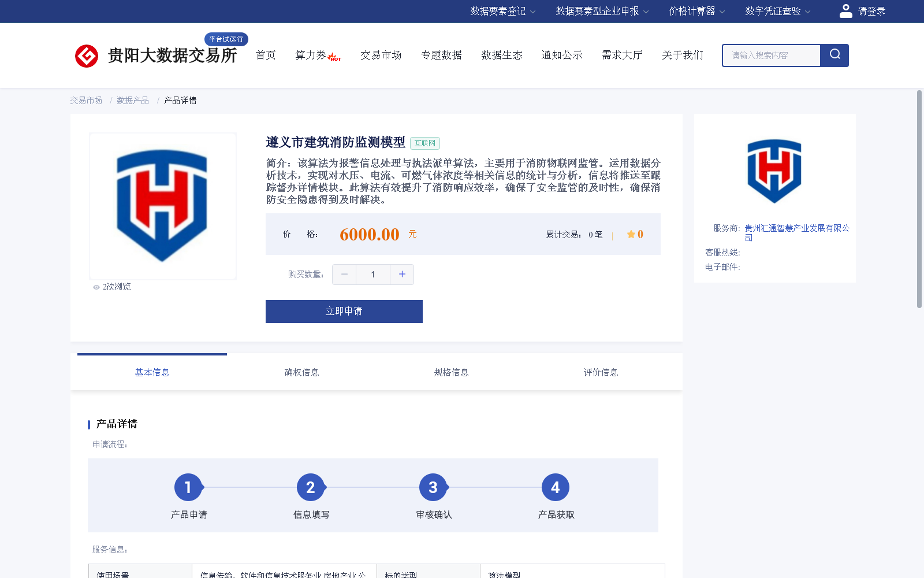Expand the 数字凭证查验 dropdown
The height and width of the screenshot is (578, 924).
point(778,11)
